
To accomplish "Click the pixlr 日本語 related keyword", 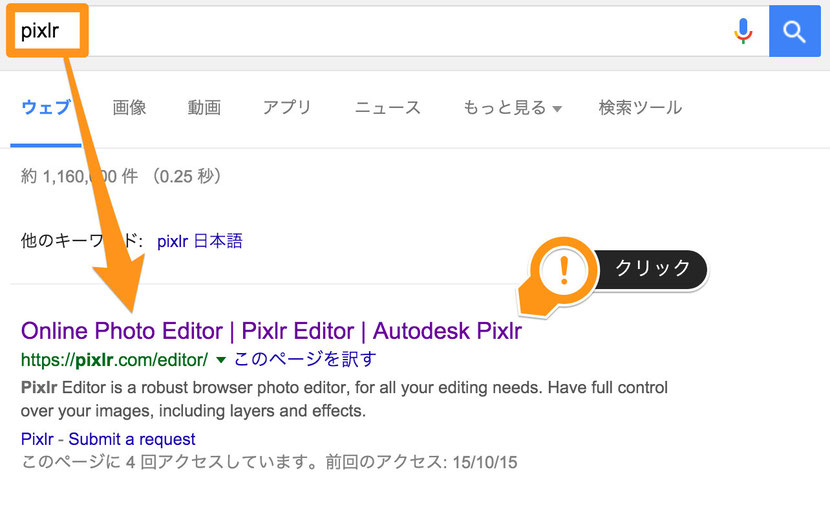I will (200, 241).
